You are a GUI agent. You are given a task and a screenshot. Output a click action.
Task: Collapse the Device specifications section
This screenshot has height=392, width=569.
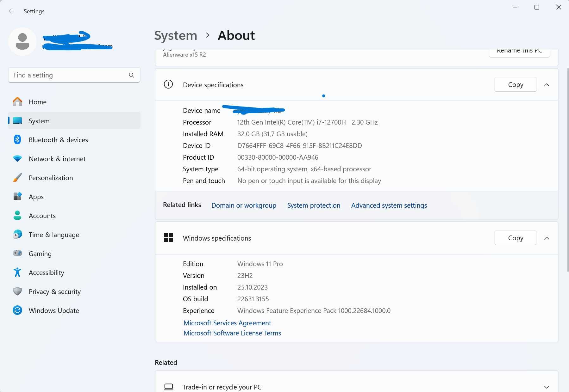coord(547,85)
